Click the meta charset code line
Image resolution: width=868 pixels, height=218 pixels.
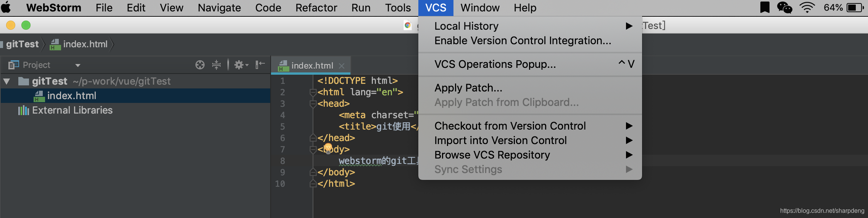pyautogui.click(x=378, y=115)
